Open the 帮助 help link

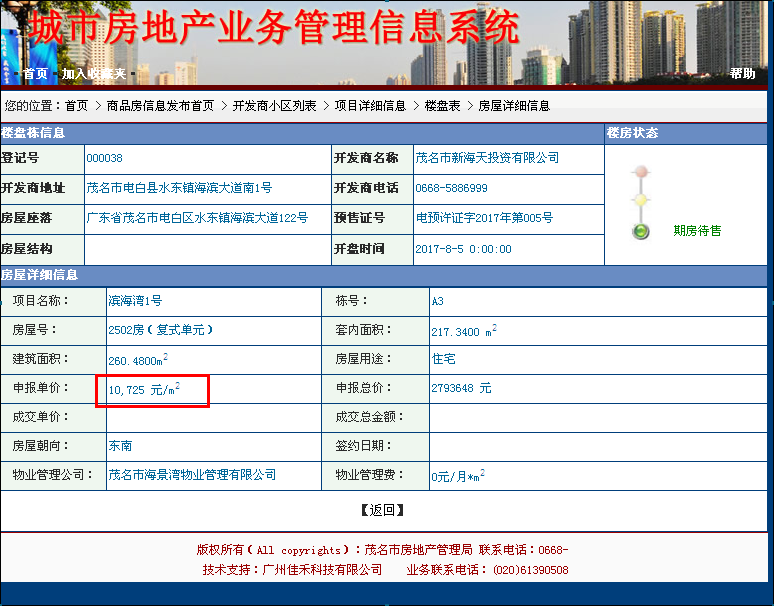742,74
